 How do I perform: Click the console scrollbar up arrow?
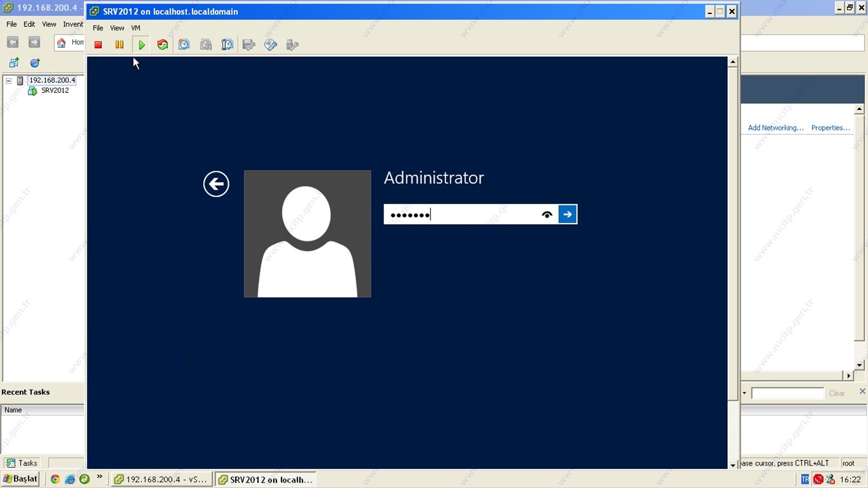732,62
